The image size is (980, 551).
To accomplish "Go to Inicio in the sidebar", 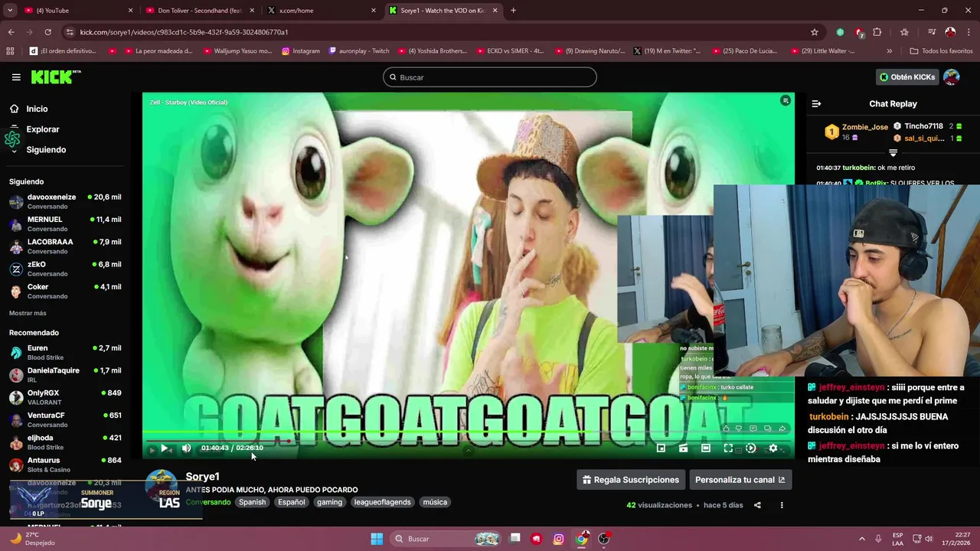I will (x=37, y=109).
